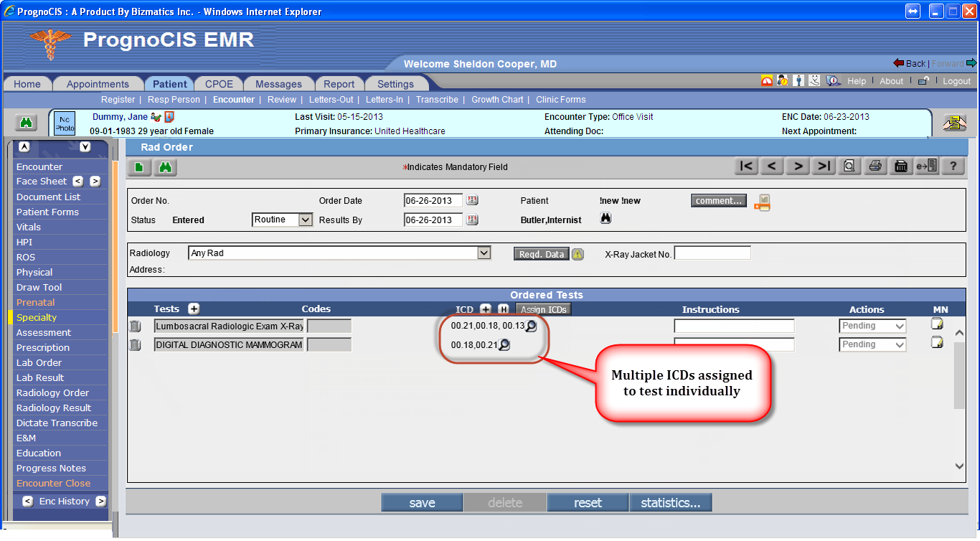Click sidebar down arrow expander
Viewport: 980px width, 541px height.
pos(85,146)
